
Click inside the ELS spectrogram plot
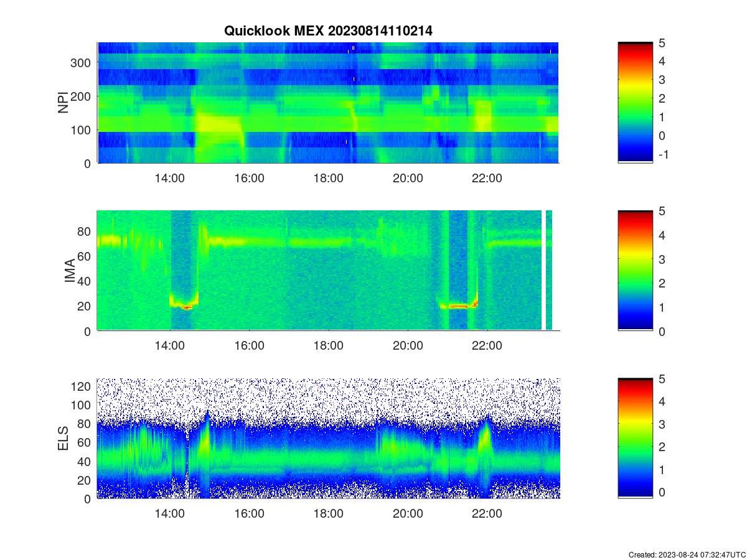328,438
